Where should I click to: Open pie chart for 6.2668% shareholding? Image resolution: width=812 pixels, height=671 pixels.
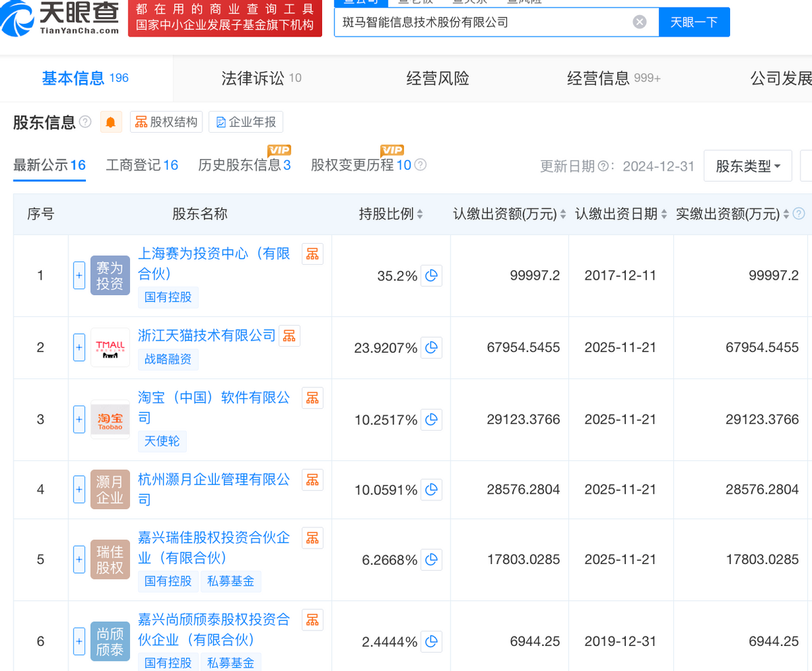point(432,560)
